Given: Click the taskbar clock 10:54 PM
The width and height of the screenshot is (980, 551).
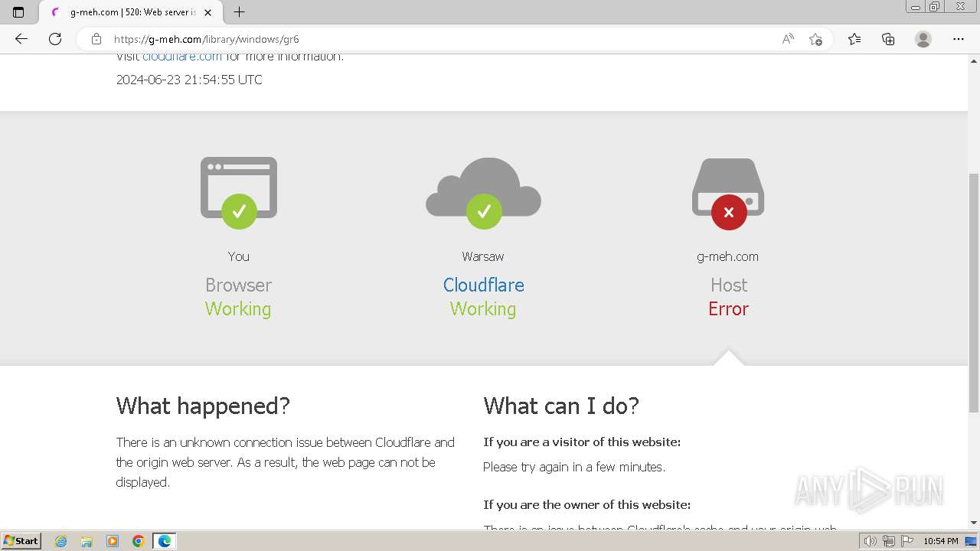Looking at the screenshot, I should [x=940, y=541].
